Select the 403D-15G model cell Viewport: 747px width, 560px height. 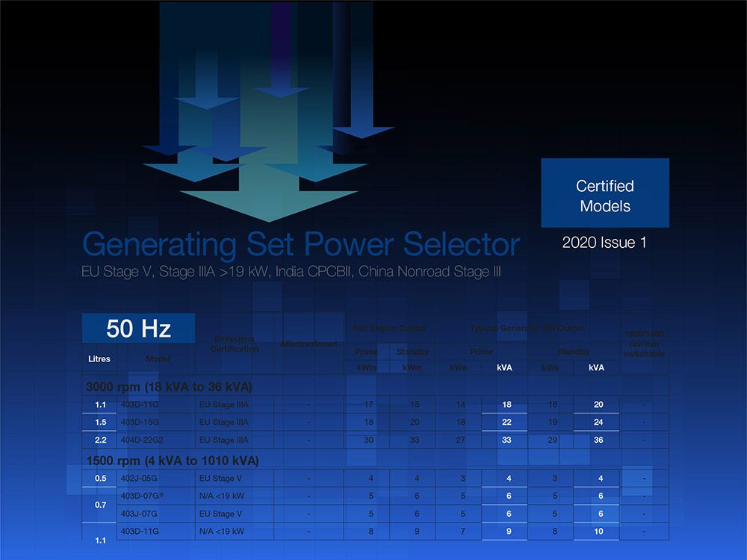click(x=140, y=423)
